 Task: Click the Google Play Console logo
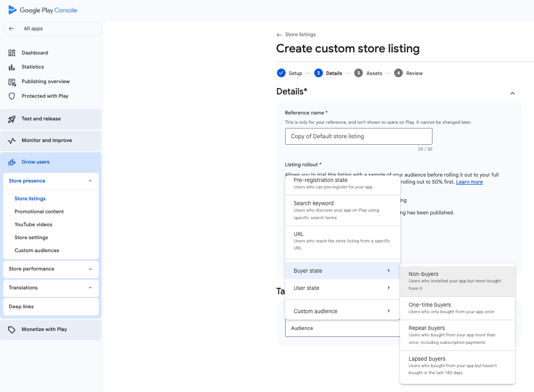(x=43, y=10)
